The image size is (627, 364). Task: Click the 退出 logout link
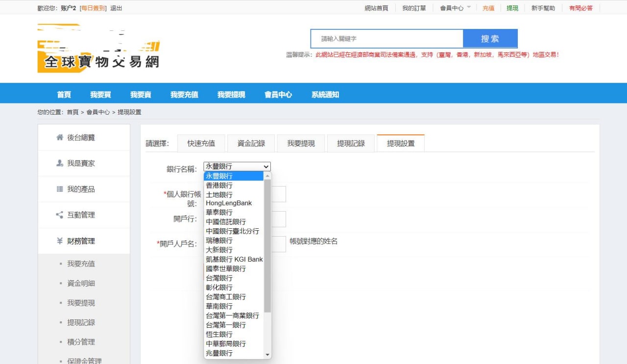coord(116,8)
